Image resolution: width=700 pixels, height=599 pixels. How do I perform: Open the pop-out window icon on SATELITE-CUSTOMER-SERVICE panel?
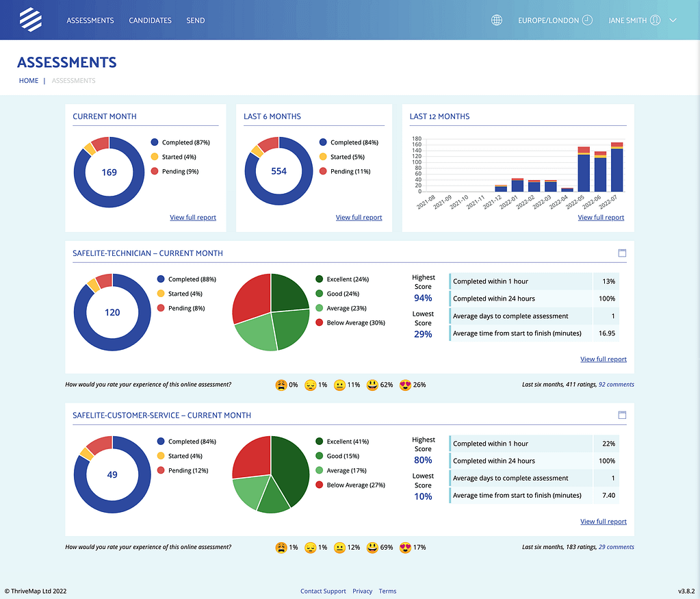pos(622,415)
